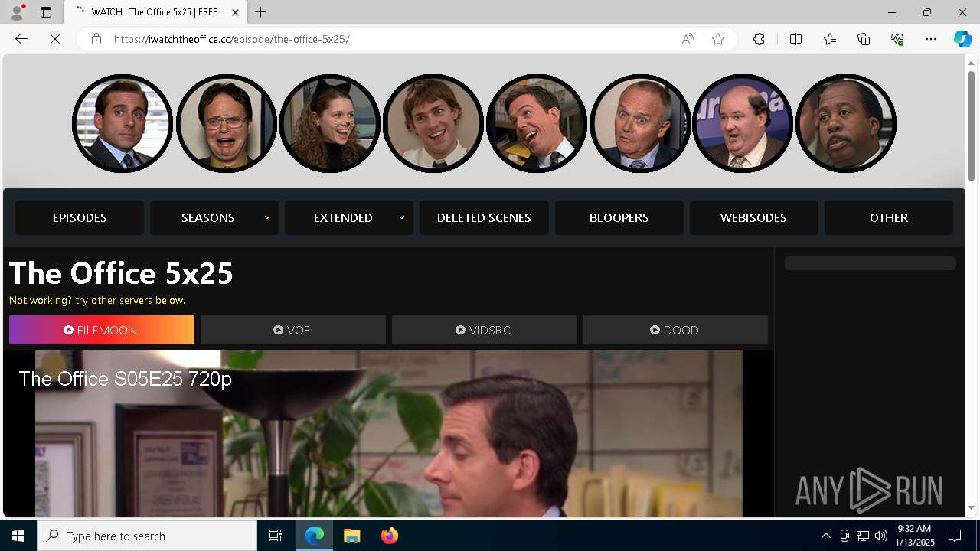Open Copilot sidebar
Screen dimensions: 980x551
[962, 39]
